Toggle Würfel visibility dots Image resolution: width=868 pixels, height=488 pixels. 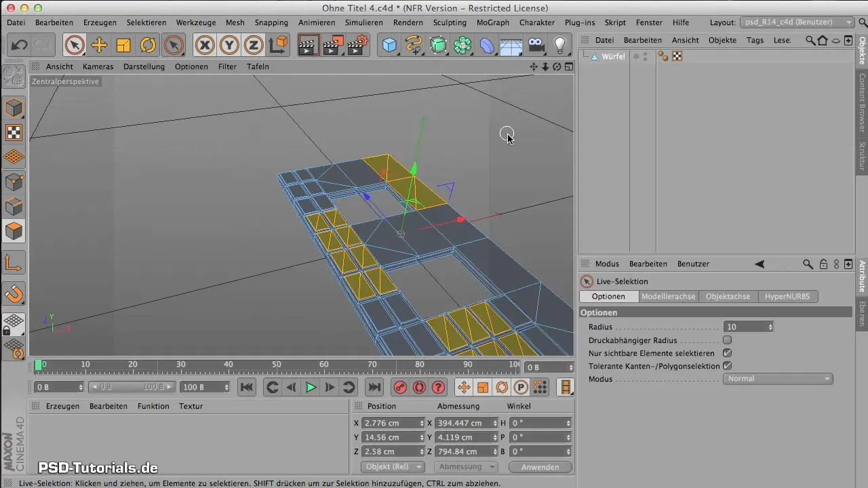pos(645,56)
